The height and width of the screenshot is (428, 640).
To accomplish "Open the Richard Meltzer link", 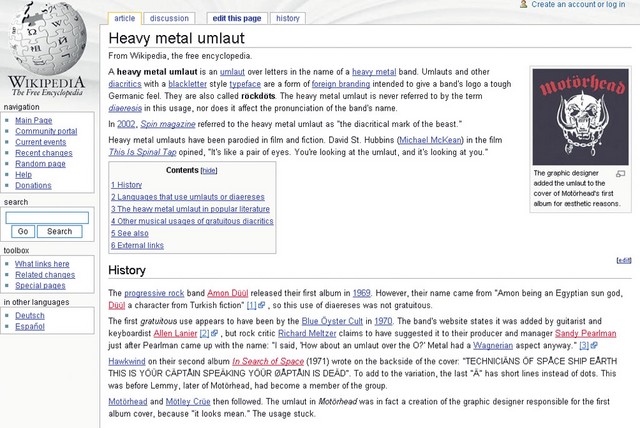I will pos(307,333).
